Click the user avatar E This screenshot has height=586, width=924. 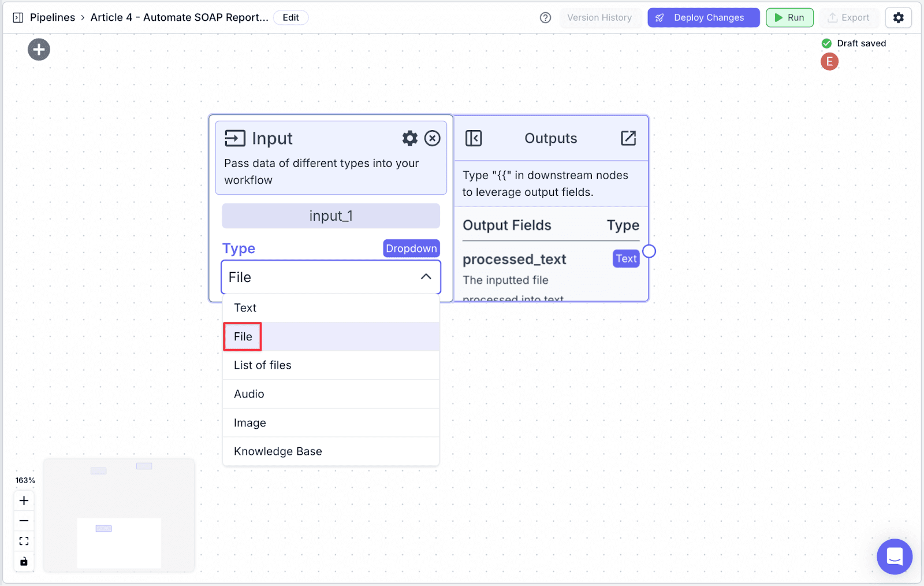(x=829, y=61)
